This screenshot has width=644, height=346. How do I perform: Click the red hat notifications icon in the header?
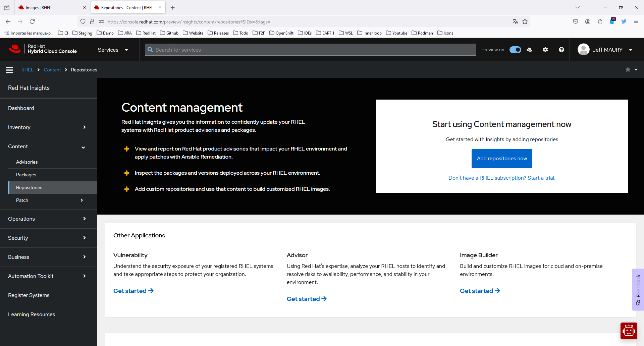[x=529, y=49]
